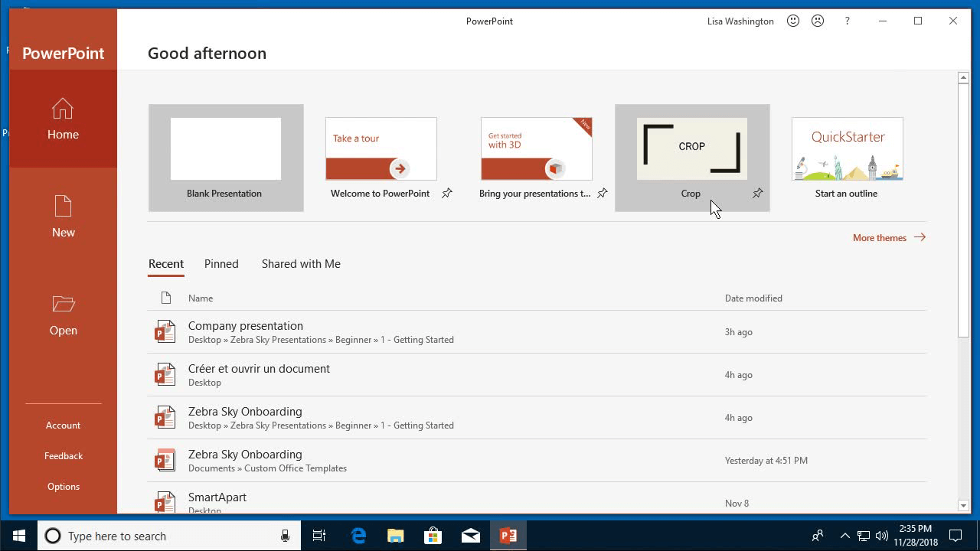This screenshot has width=980, height=551.
Task: Pin the Bring your presentations template
Action: 603,194
